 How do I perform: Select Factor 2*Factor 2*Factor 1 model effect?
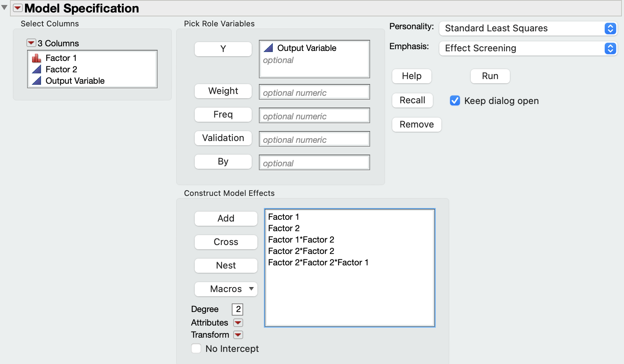[318, 262]
